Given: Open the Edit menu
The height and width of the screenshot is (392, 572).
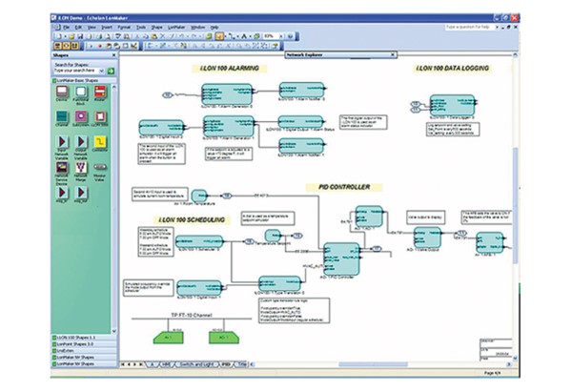Looking at the screenshot, I should coord(78,27).
